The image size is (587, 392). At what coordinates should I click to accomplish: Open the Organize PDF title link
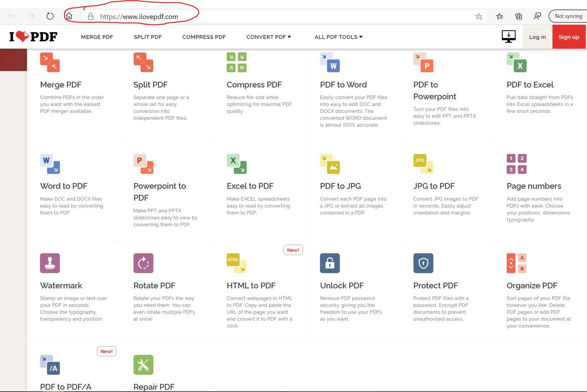tap(532, 286)
